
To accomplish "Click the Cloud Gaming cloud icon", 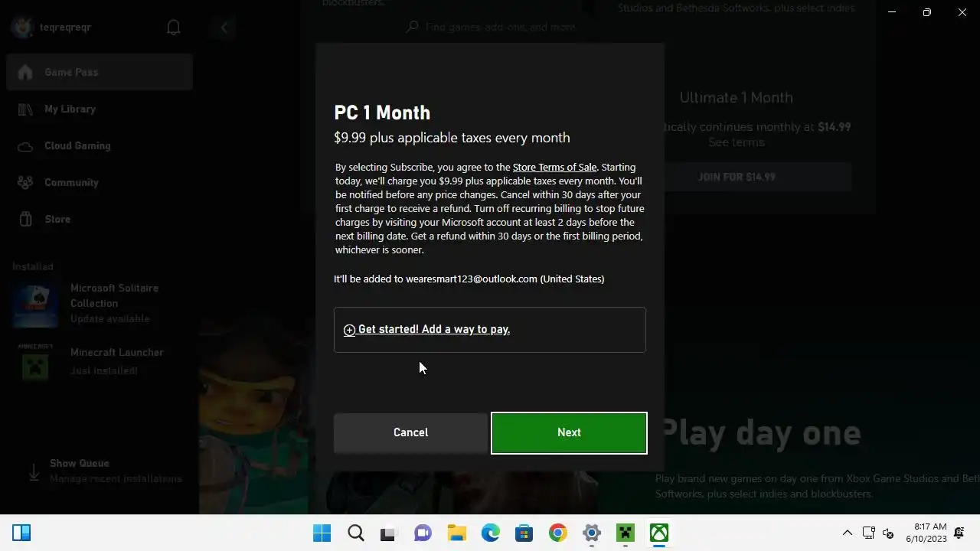I will tap(25, 146).
